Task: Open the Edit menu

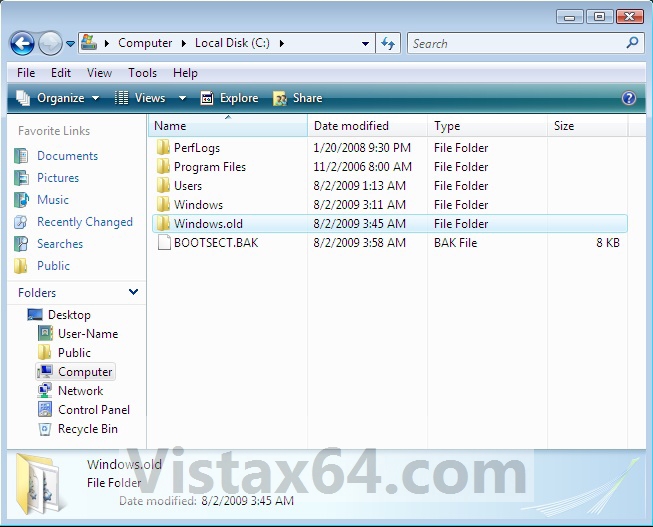Action: click(x=61, y=73)
